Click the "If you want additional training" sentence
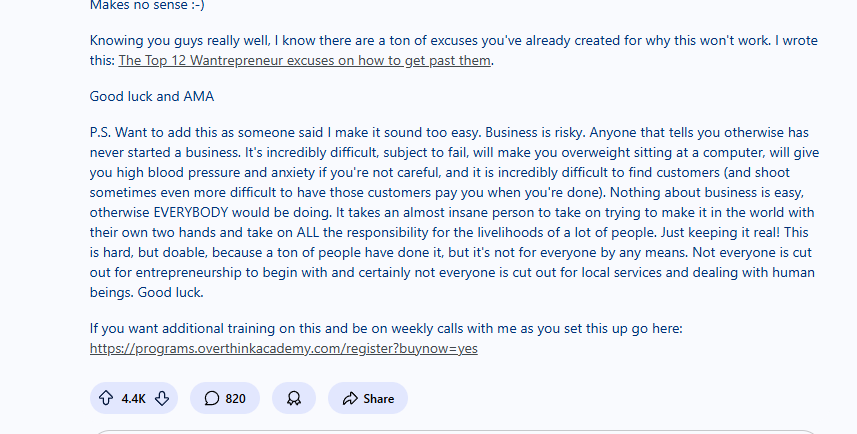Viewport: 857px width, 434px height. (400, 328)
